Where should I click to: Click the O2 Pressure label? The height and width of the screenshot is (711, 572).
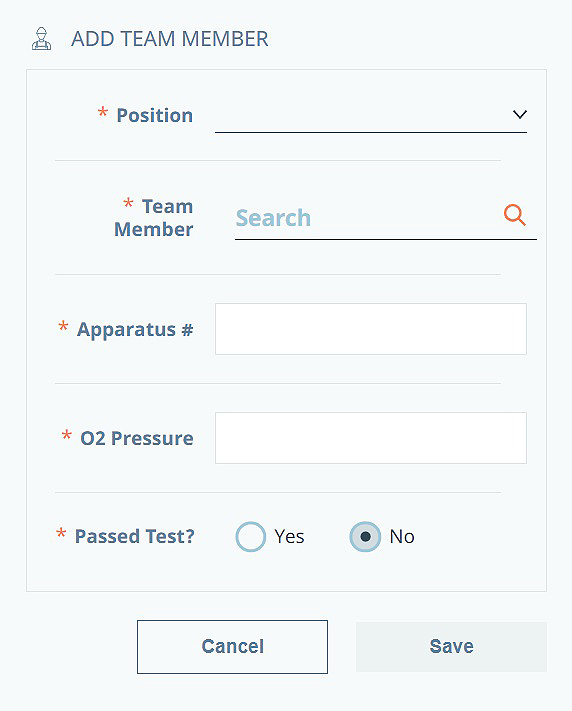[x=137, y=438]
